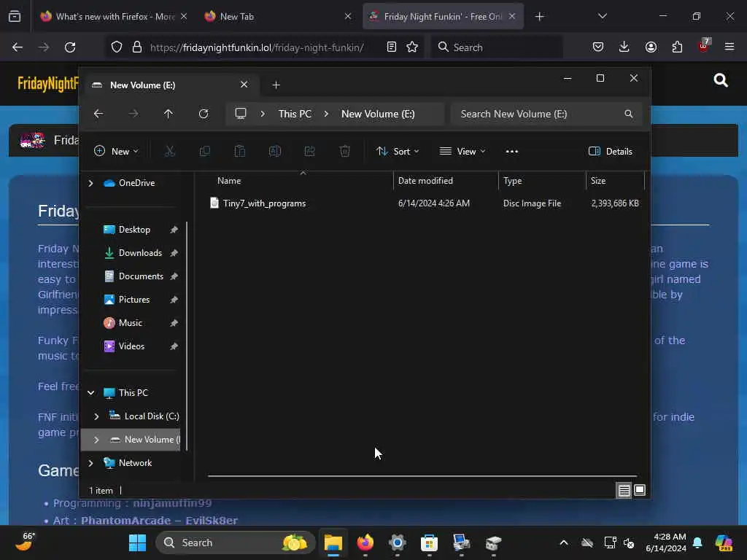747x560 pixels.
Task: Bookmark this page with the star icon
Action: point(413,47)
